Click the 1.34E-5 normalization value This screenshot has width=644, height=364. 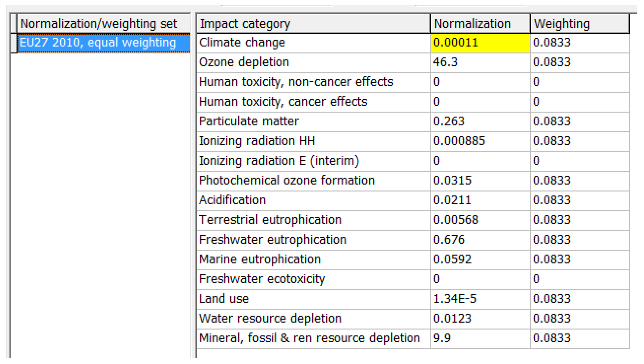click(480, 299)
